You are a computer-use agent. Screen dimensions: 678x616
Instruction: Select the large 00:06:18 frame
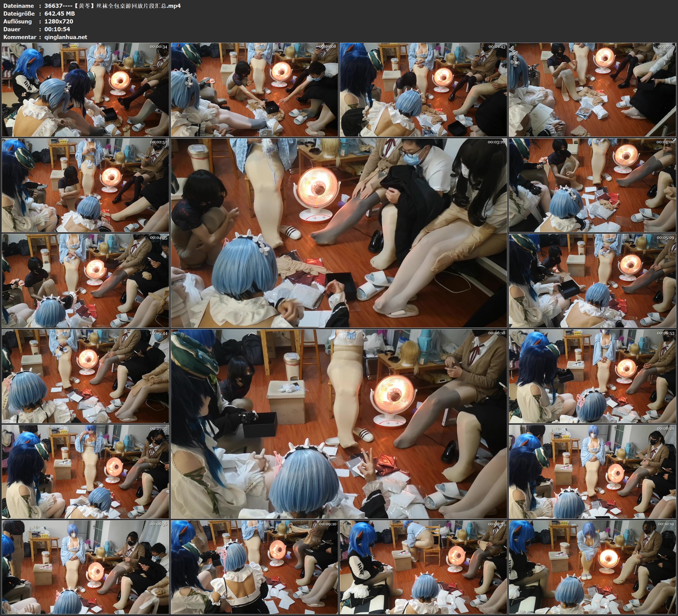[x=339, y=424]
